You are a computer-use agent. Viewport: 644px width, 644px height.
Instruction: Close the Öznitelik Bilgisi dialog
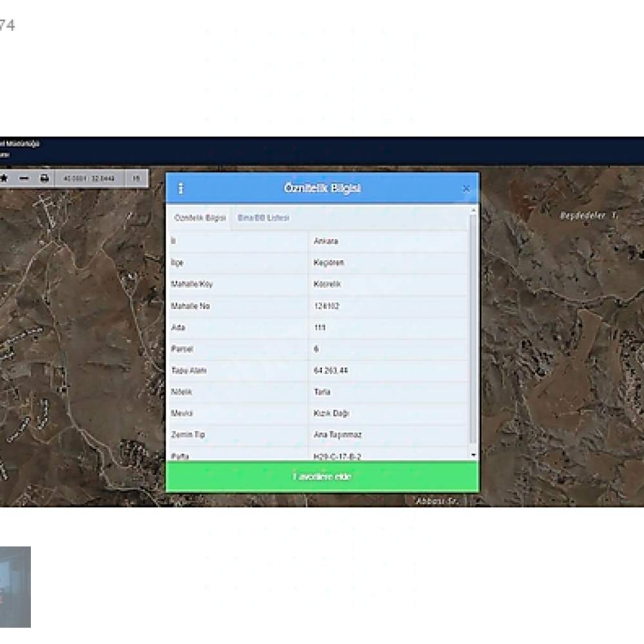click(x=466, y=189)
